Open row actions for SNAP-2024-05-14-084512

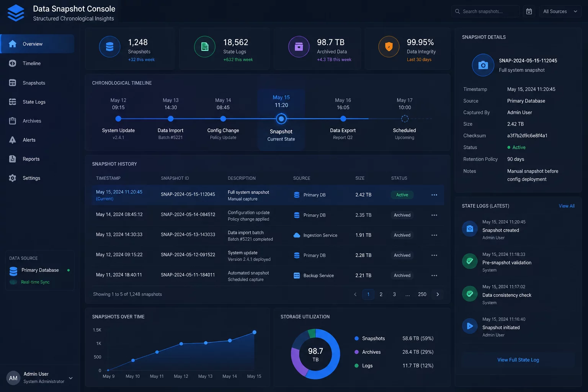[434, 215]
